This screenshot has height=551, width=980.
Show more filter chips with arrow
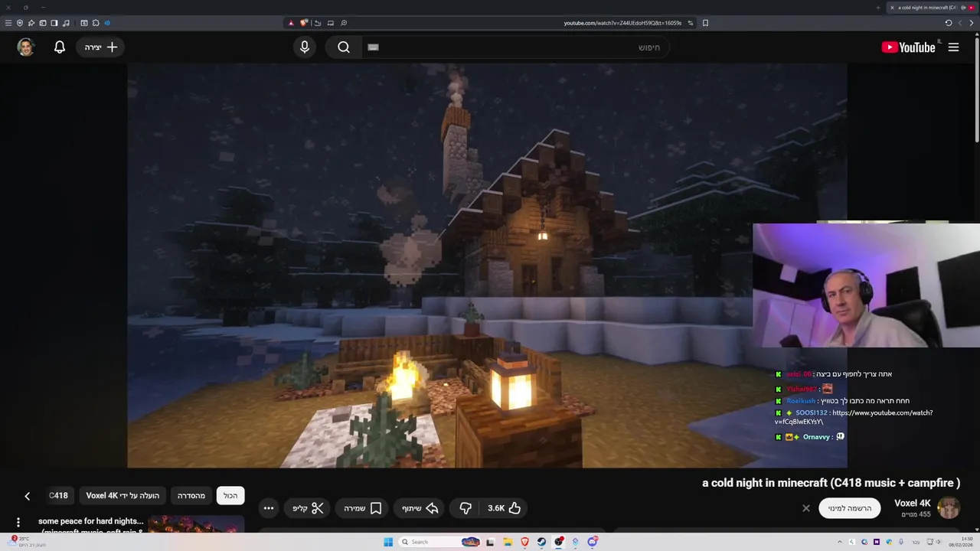(27, 496)
